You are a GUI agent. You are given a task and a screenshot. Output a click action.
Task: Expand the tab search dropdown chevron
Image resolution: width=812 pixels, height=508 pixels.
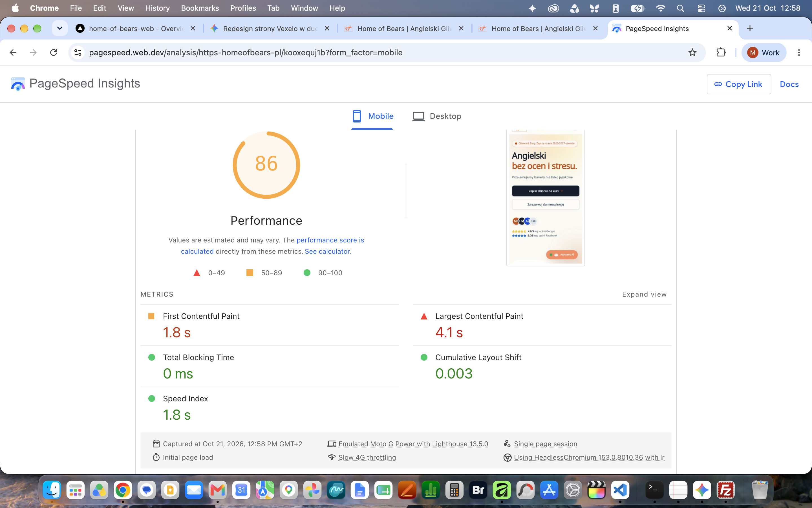(60, 28)
